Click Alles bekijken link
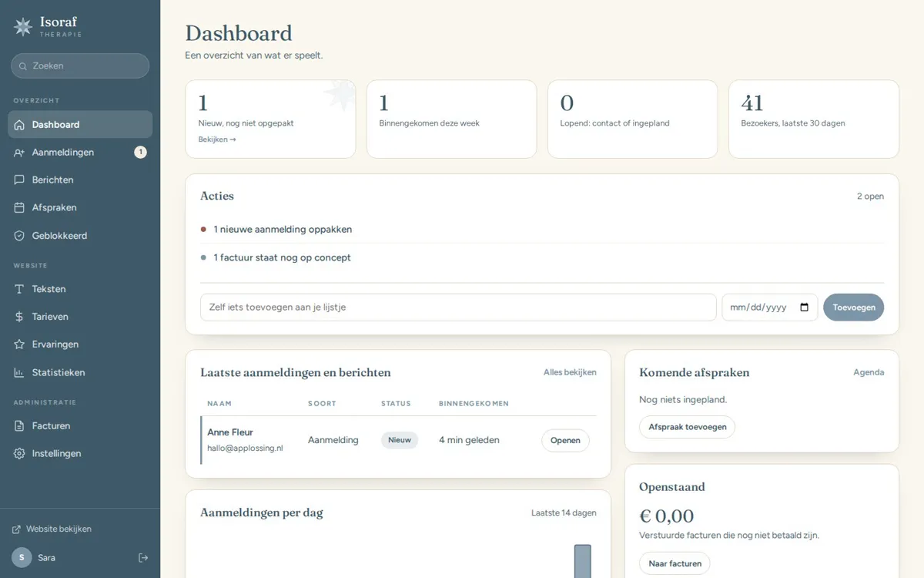The image size is (924, 578). pyautogui.click(x=570, y=372)
